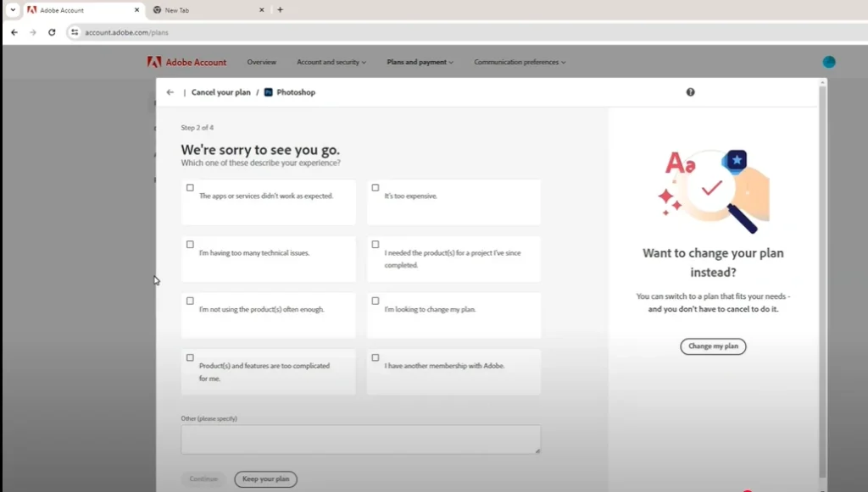
Task: Close the Adobe Account browser tab
Action: 136,10
